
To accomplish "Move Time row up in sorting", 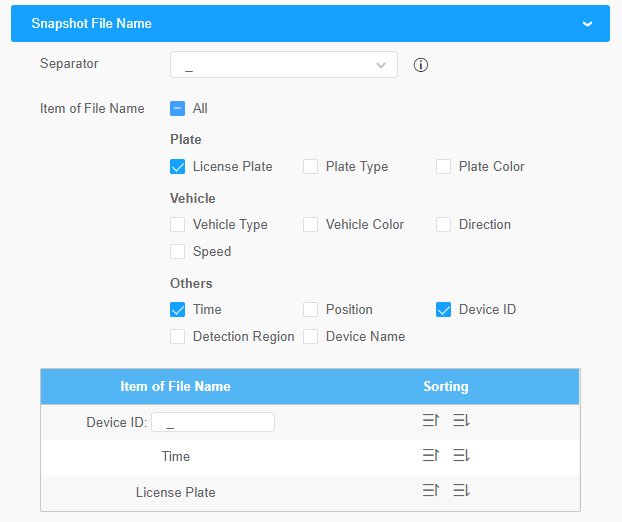I will tap(431, 455).
